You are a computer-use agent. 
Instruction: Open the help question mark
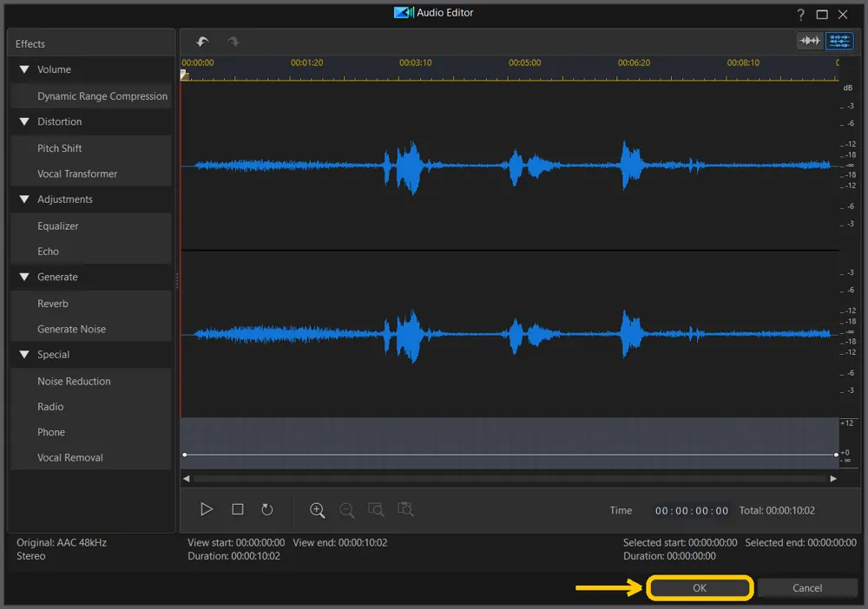pos(800,15)
